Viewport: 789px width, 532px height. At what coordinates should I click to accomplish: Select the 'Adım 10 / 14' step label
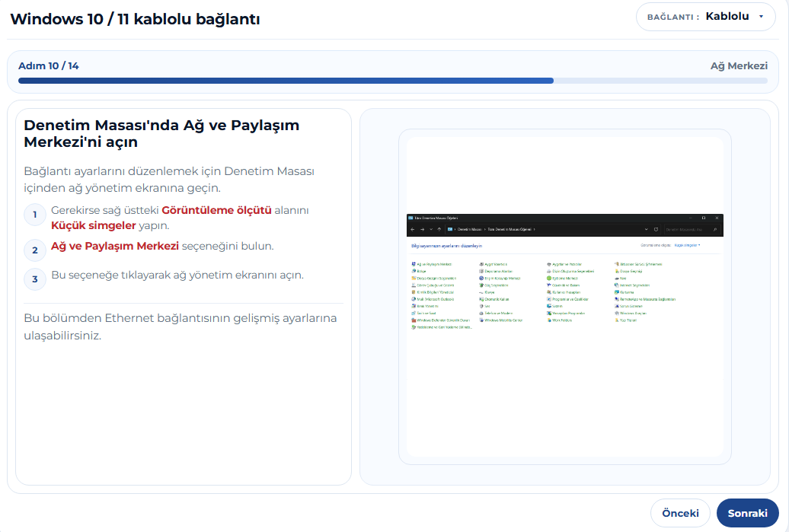[x=48, y=66]
